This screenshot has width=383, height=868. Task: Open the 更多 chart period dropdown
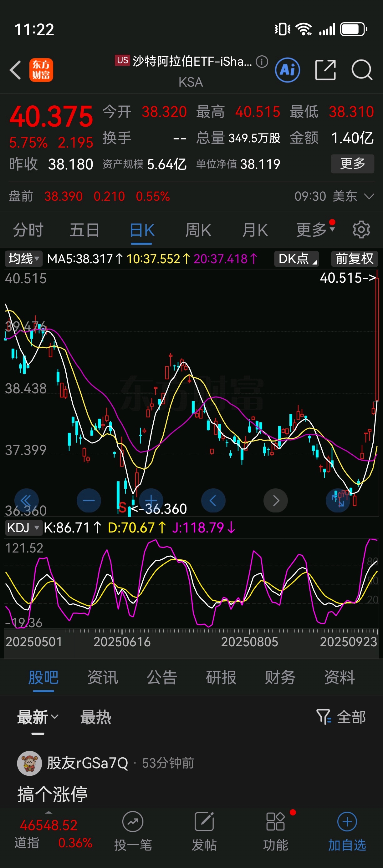[316, 230]
